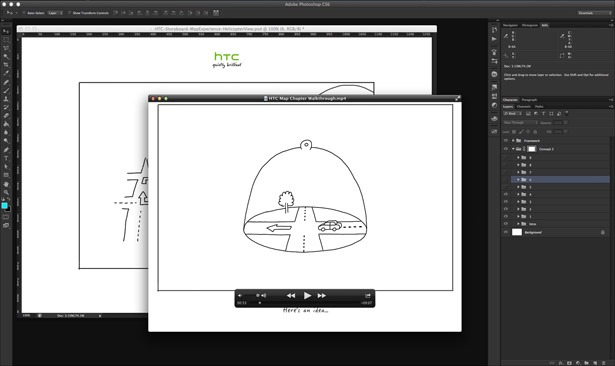Play the HTC Map Chapter Walkthrough video
Image resolution: width=615 pixels, height=366 pixels.
[x=307, y=295]
